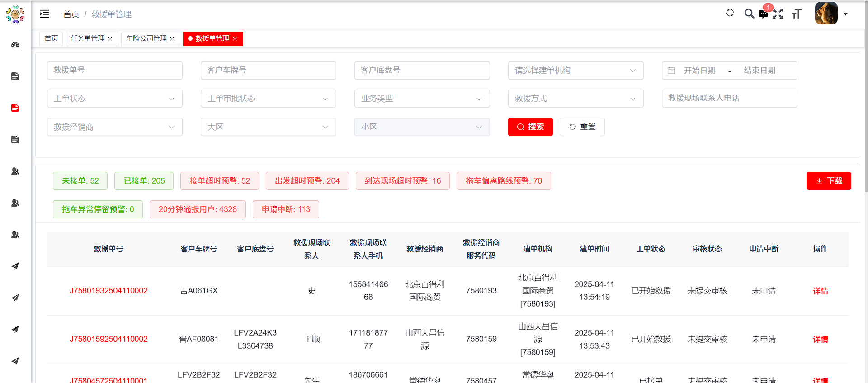Click the font size icon
This screenshot has height=383, width=868.
point(797,14)
